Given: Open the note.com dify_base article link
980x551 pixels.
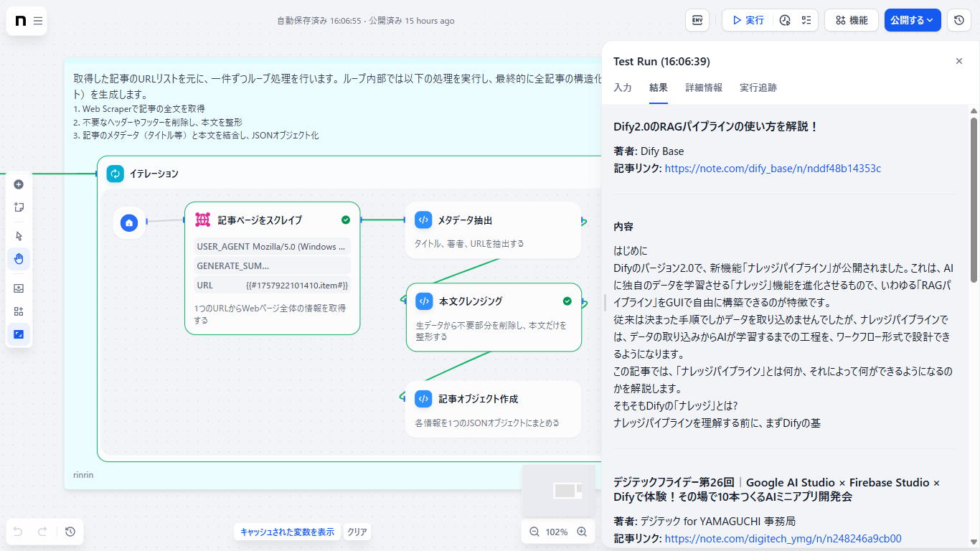Looking at the screenshot, I should tap(773, 169).
